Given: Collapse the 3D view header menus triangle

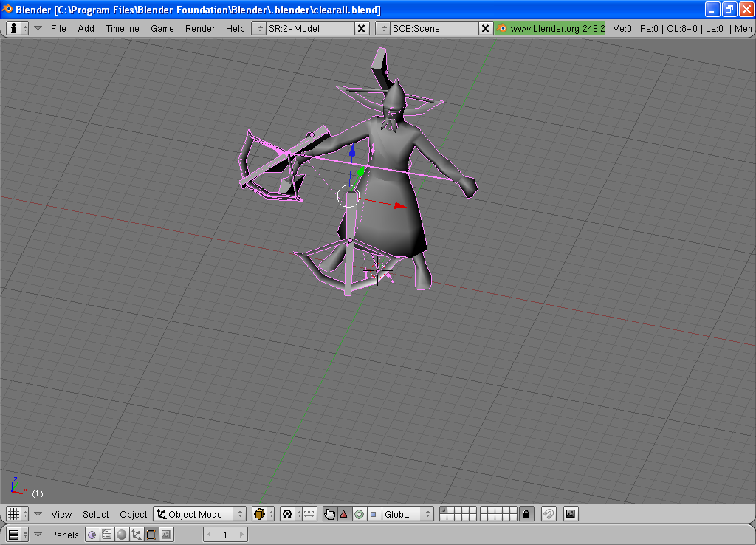Looking at the screenshot, I should tap(38, 514).
